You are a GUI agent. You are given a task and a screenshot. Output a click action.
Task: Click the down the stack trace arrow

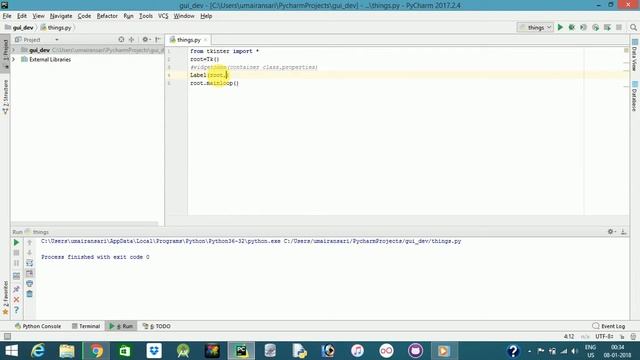29,253
